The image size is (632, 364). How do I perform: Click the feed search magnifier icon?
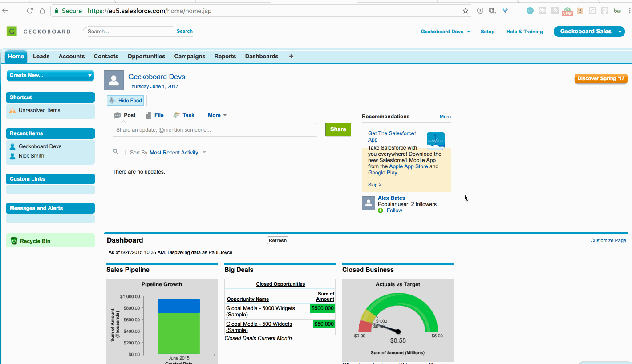116,152
